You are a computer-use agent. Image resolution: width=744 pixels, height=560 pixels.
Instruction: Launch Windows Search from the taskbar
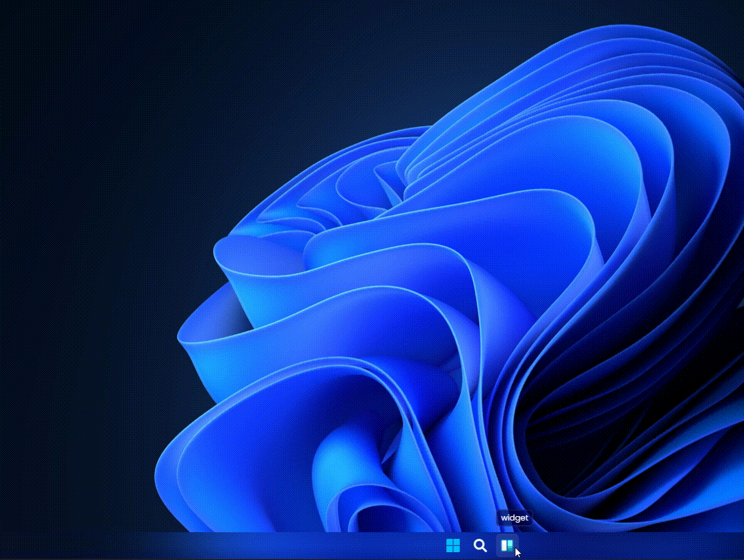(x=480, y=546)
